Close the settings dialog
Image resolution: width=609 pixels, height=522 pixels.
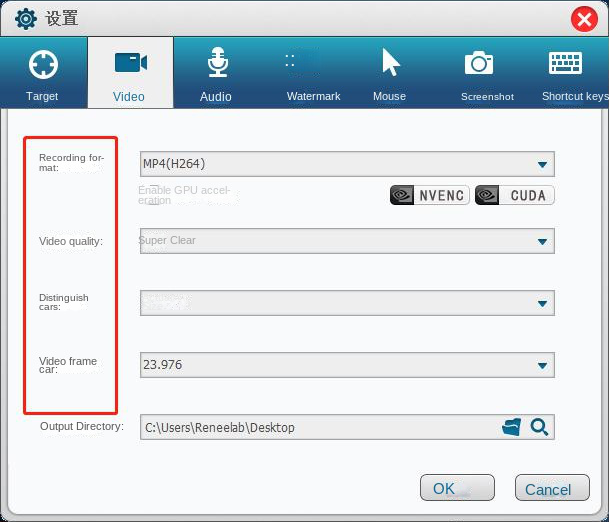(584, 19)
